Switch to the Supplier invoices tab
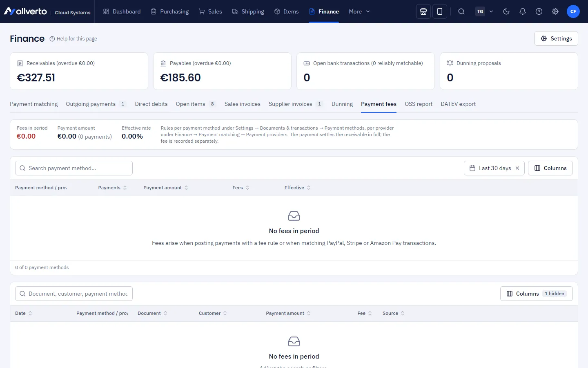588x368 pixels. [296, 104]
